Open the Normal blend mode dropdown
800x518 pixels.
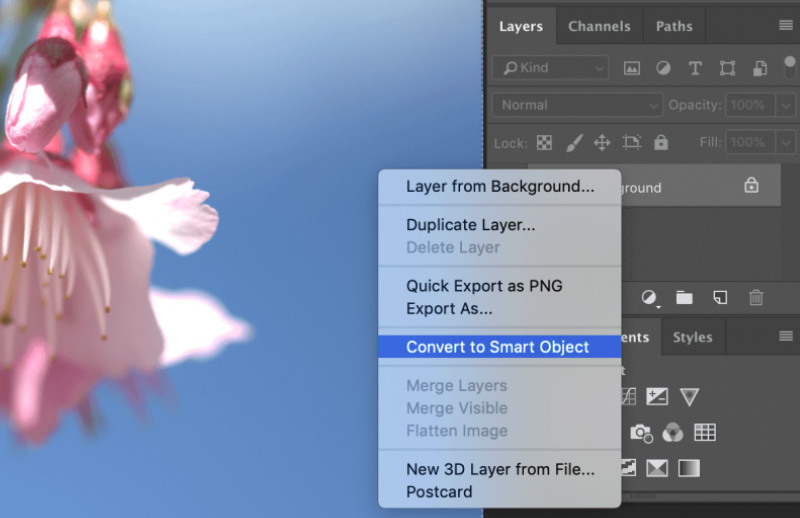579,105
